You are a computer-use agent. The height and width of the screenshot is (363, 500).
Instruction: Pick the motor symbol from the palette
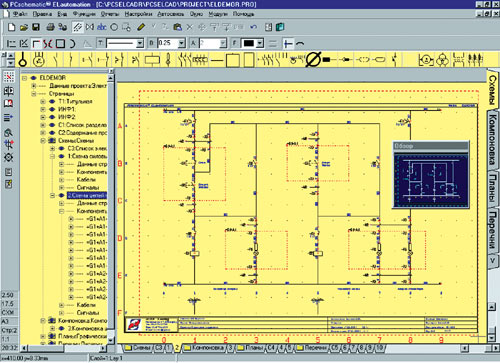point(38,60)
